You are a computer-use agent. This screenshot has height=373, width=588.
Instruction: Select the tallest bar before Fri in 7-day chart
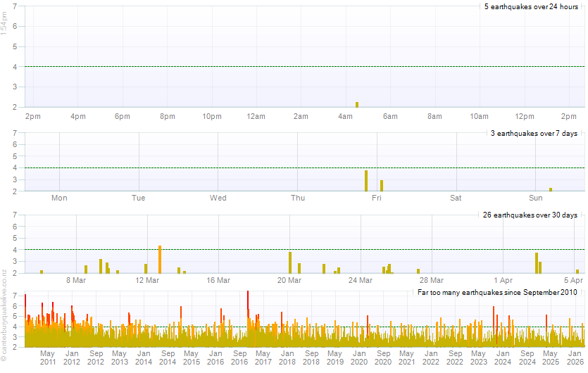coord(366,181)
